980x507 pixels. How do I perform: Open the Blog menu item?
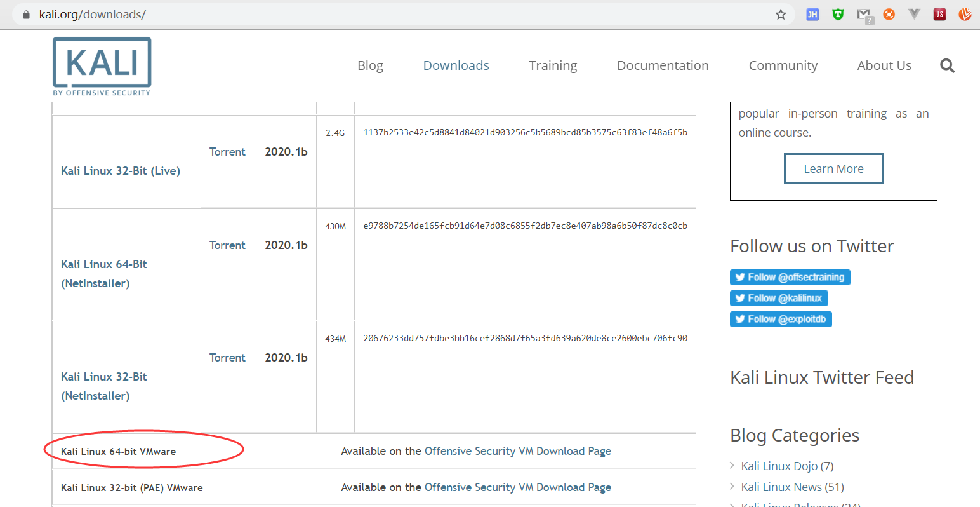tap(370, 65)
